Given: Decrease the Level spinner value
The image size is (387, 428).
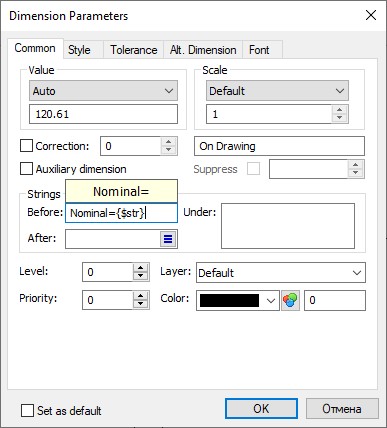Looking at the screenshot, I should point(141,276).
